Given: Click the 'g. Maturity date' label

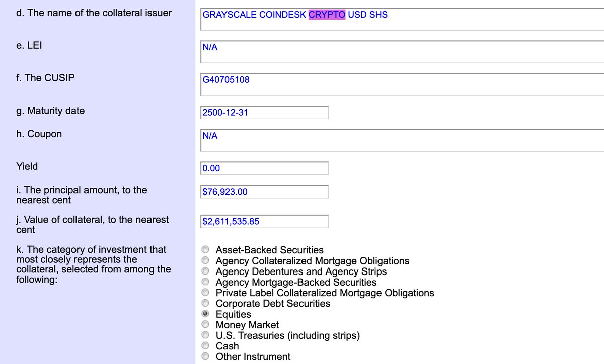Looking at the screenshot, I should (50, 111).
